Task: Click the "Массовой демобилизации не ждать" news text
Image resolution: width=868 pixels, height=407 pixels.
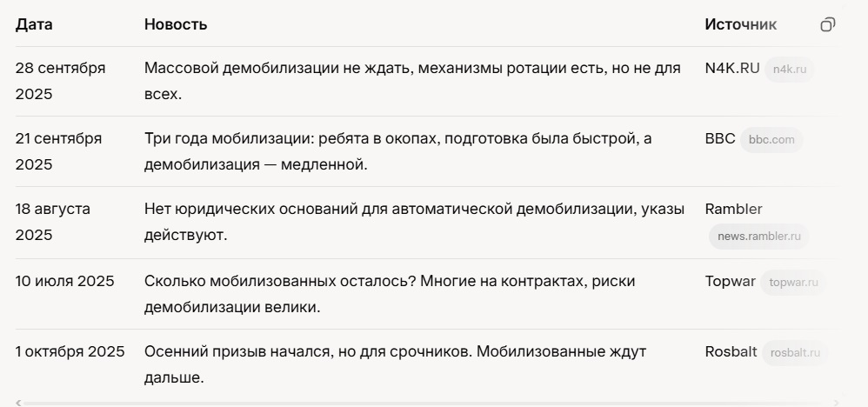Action: [x=412, y=81]
